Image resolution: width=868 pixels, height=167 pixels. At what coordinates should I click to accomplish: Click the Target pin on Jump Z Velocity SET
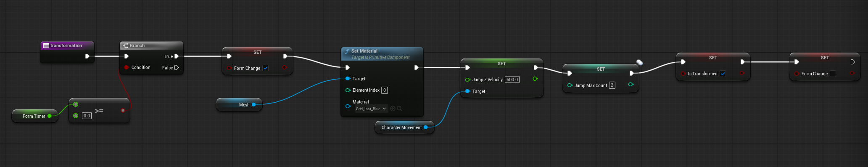click(x=467, y=91)
